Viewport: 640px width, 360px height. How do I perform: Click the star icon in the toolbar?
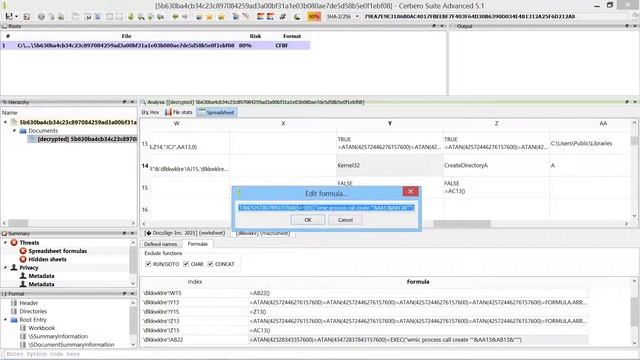209,17
